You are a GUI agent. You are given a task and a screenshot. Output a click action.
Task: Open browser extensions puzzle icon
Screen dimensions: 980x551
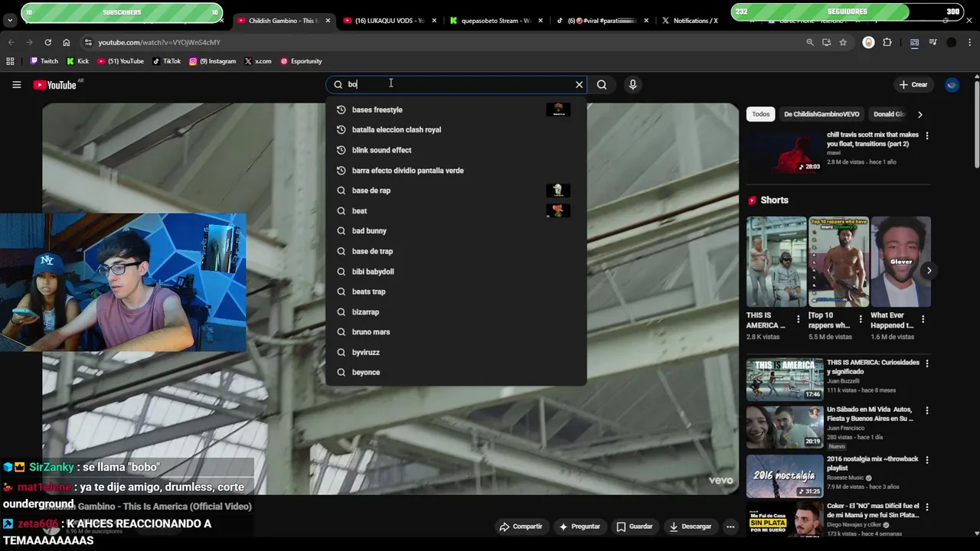click(887, 43)
